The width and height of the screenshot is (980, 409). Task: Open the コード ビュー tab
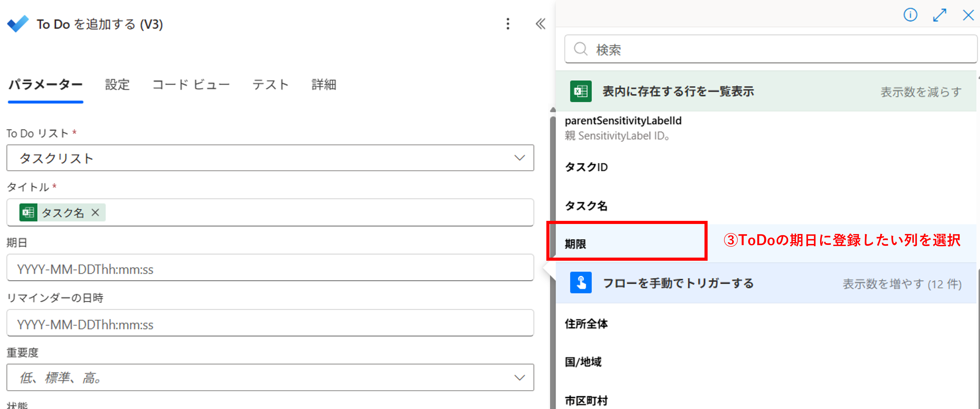pos(191,84)
